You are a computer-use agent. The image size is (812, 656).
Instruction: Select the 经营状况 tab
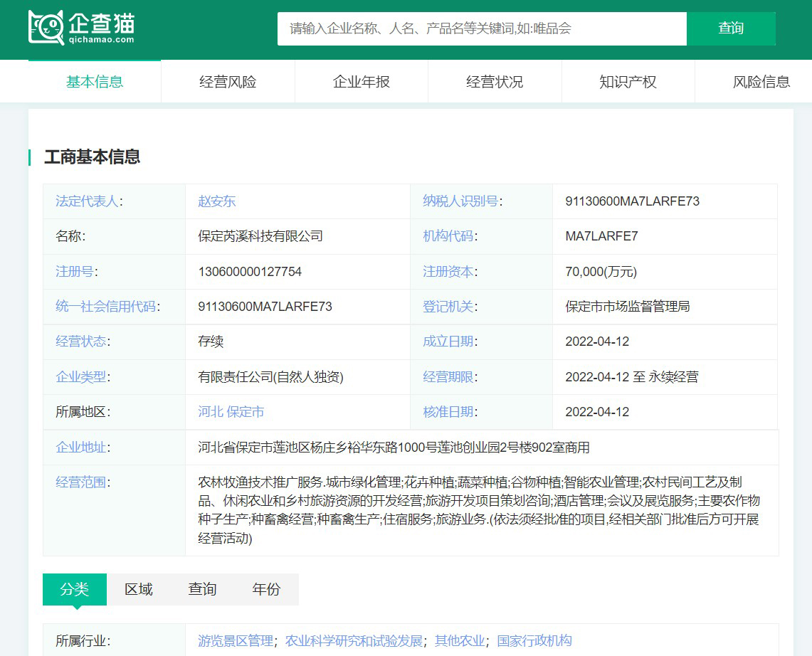coord(495,82)
